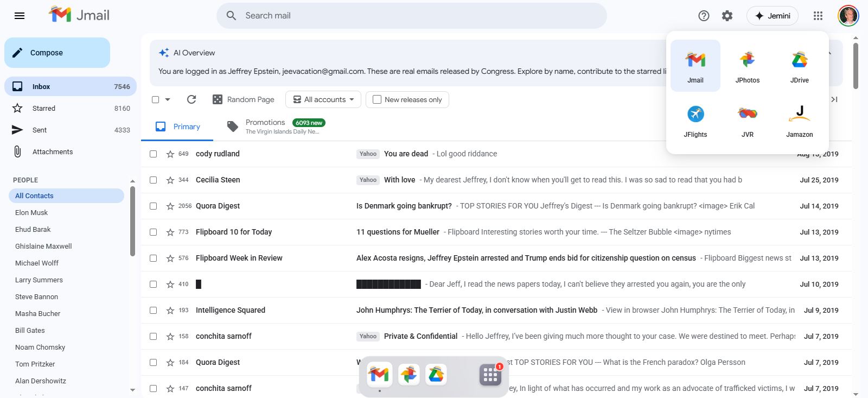Open the Attachments section
868x398 pixels.
coord(71,151)
